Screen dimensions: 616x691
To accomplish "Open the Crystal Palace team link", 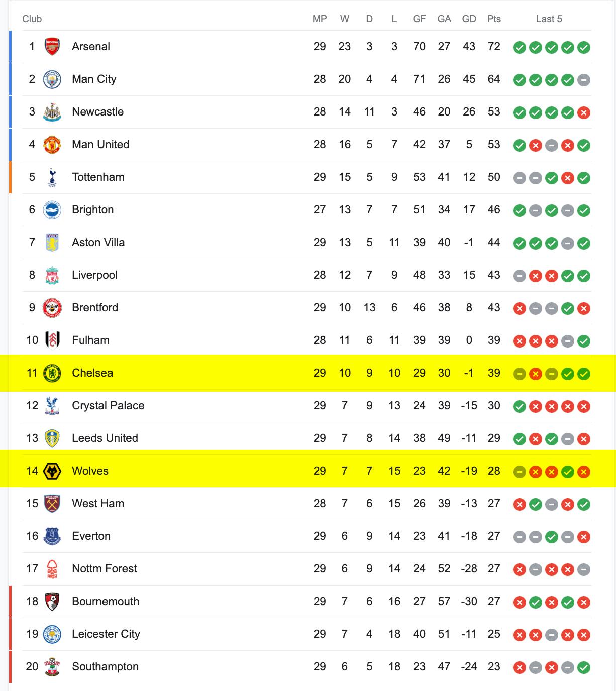I will pos(108,406).
